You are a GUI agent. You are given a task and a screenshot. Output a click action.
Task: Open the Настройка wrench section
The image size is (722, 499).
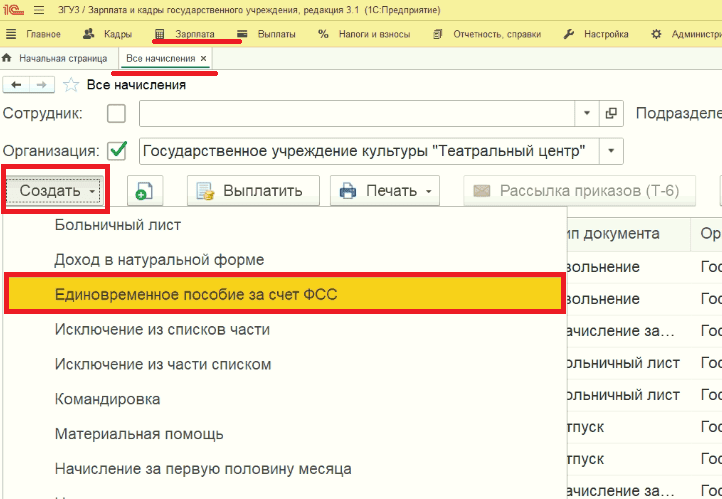tap(596, 34)
